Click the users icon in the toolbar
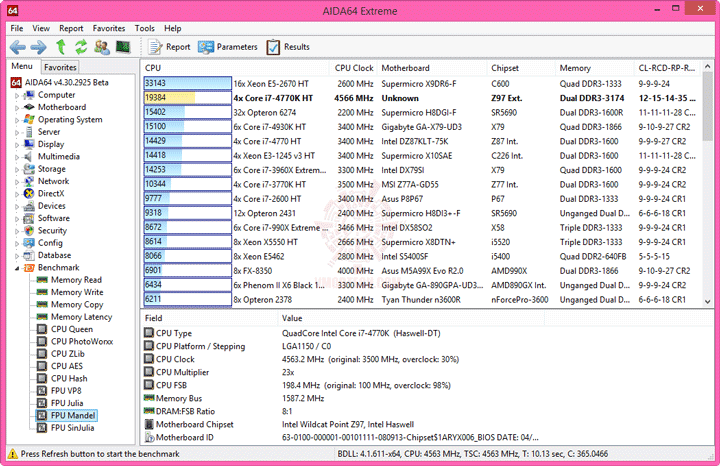The width and height of the screenshot is (720, 466). [x=102, y=47]
